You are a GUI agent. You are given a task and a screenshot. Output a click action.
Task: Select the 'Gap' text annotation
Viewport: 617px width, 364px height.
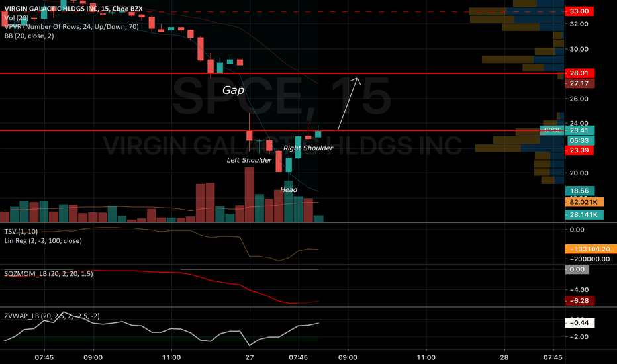[233, 90]
